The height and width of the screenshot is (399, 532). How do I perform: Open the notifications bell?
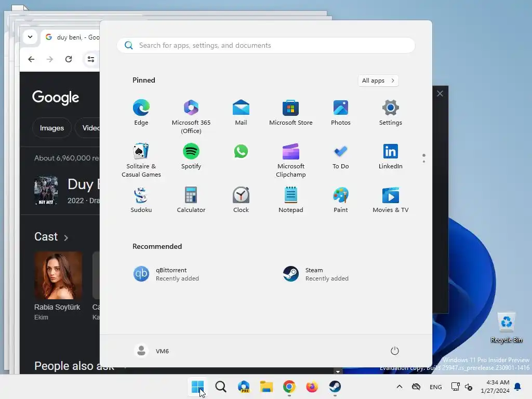(x=518, y=387)
